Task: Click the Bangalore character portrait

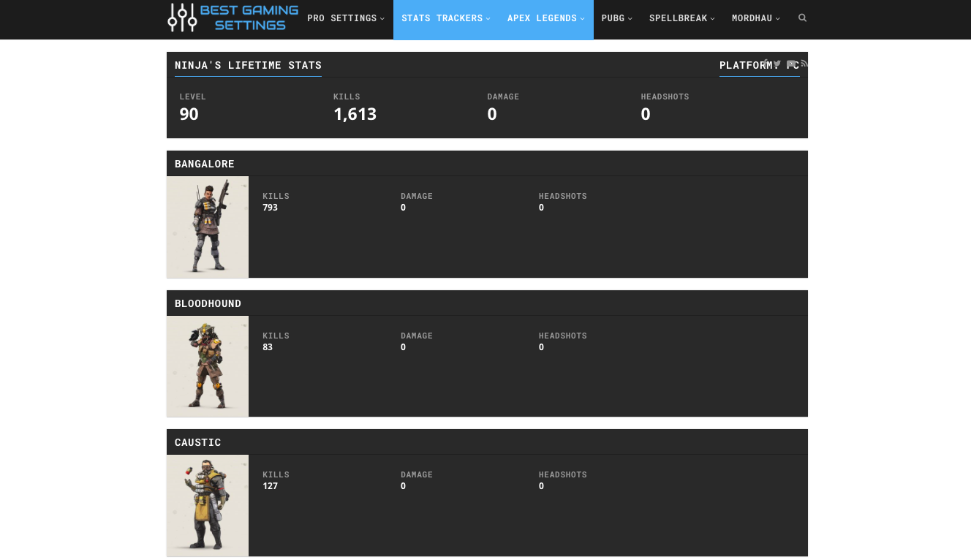Action: coord(207,227)
